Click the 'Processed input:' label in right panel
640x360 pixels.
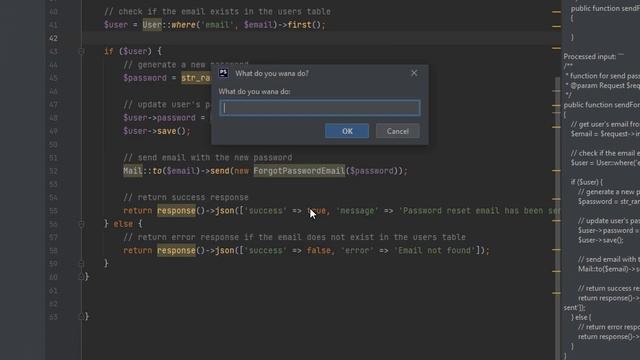pyautogui.click(x=590, y=57)
